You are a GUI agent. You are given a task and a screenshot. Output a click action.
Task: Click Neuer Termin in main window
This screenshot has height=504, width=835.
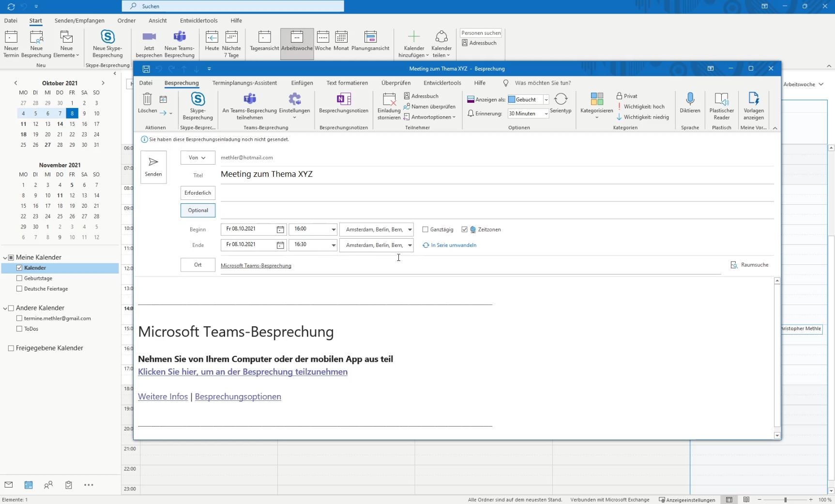(x=11, y=44)
